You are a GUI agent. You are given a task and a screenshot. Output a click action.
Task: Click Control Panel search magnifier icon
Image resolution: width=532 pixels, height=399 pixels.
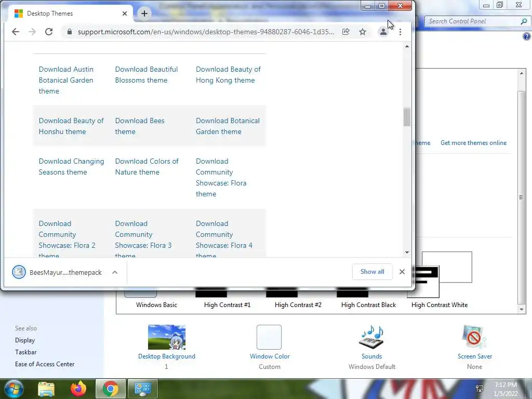(x=524, y=21)
